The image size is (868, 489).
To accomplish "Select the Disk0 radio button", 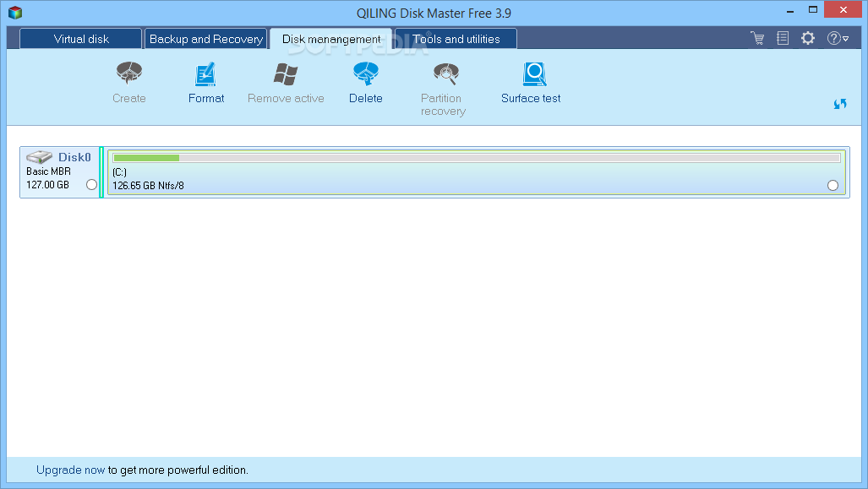I will pyautogui.click(x=92, y=185).
